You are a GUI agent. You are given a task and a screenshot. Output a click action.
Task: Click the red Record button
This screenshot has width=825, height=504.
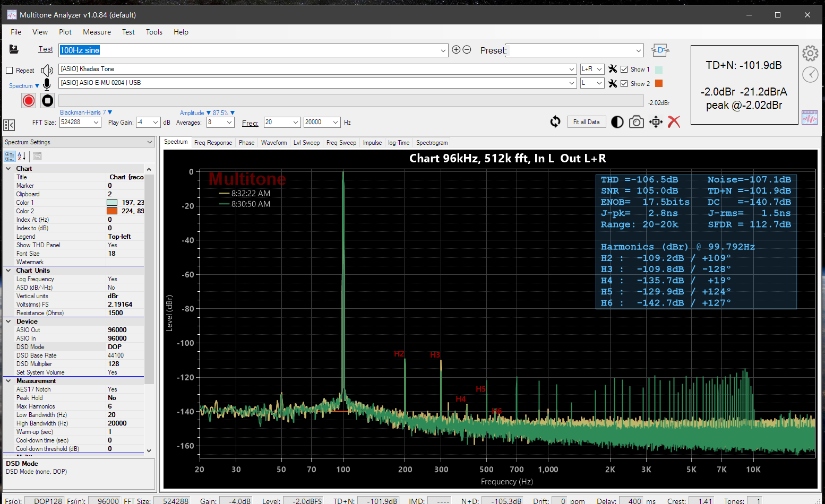click(x=29, y=100)
